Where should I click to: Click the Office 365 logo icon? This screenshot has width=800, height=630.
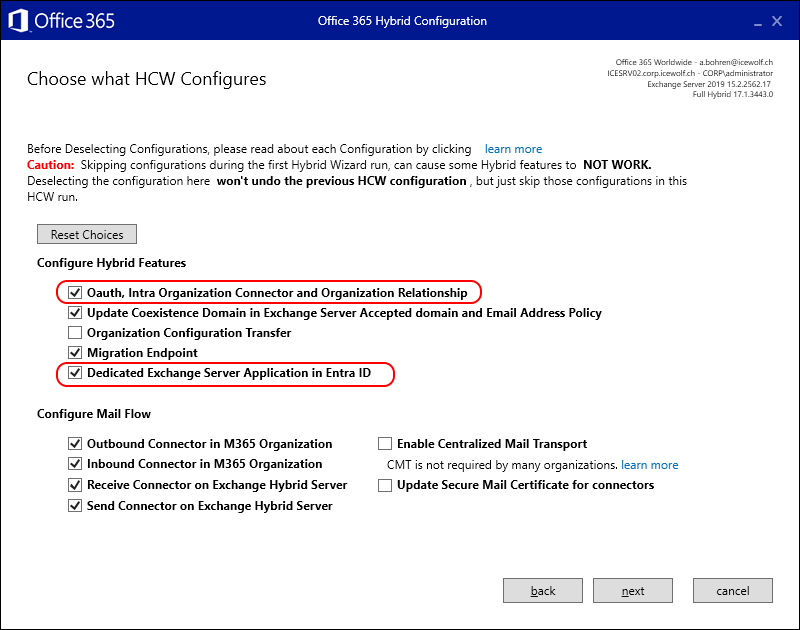click(18, 21)
